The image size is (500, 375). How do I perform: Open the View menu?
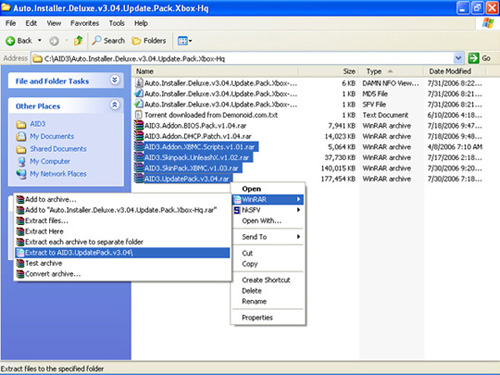pos(54,23)
